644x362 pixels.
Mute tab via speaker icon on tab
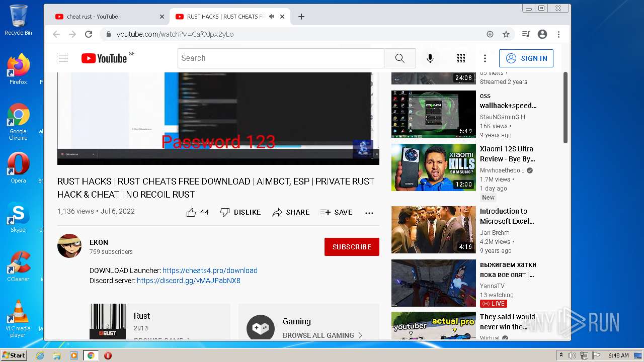point(271,17)
